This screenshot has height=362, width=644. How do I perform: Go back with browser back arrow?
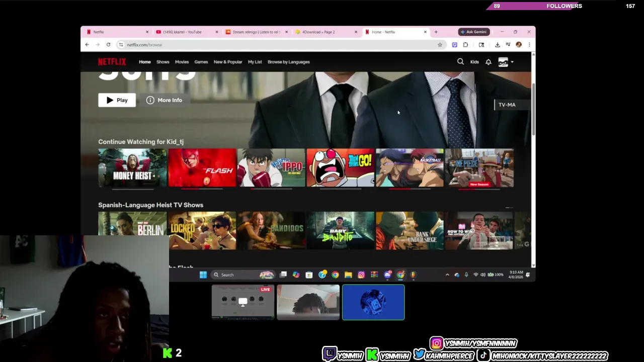[x=87, y=45]
